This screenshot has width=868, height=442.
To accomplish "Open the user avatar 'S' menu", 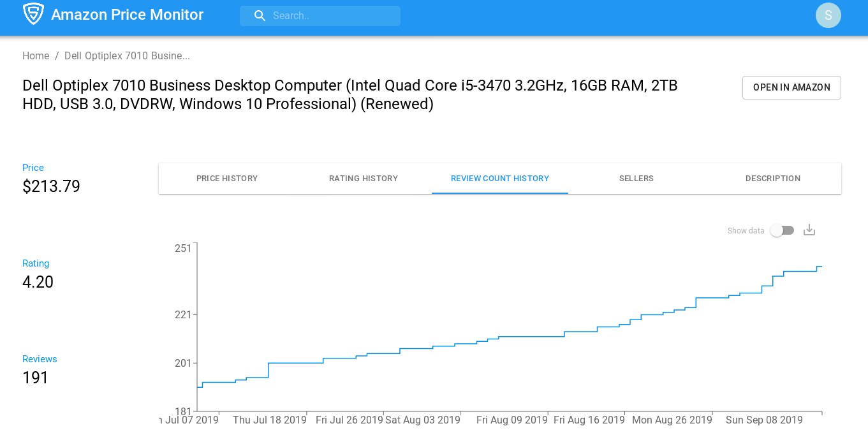I will (828, 15).
